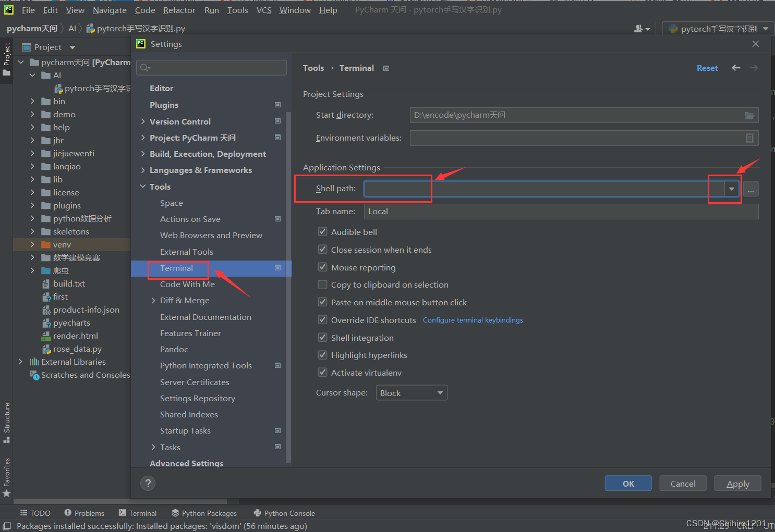Open the Refactor menu
The width and height of the screenshot is (775, 532).
[179, 10]
